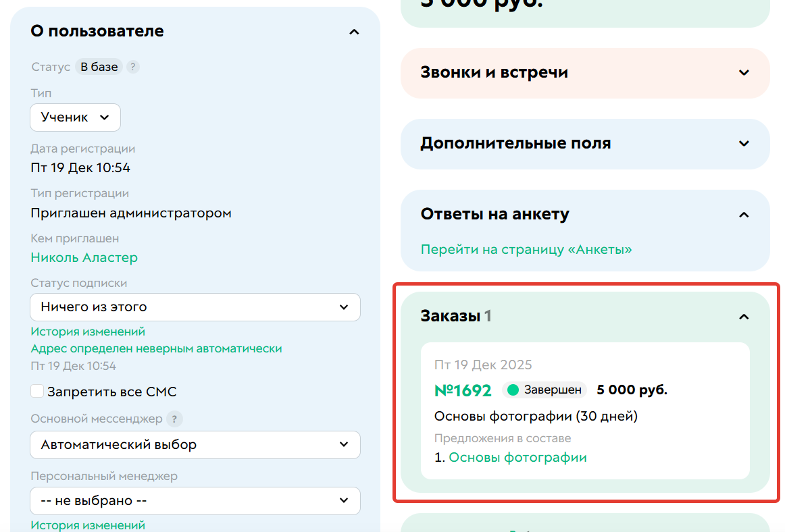This screenshot has height=532, width=785.
Task: Follow «Перейти на страницу «Анкеты»» link
Action: [x=526, y=249]
